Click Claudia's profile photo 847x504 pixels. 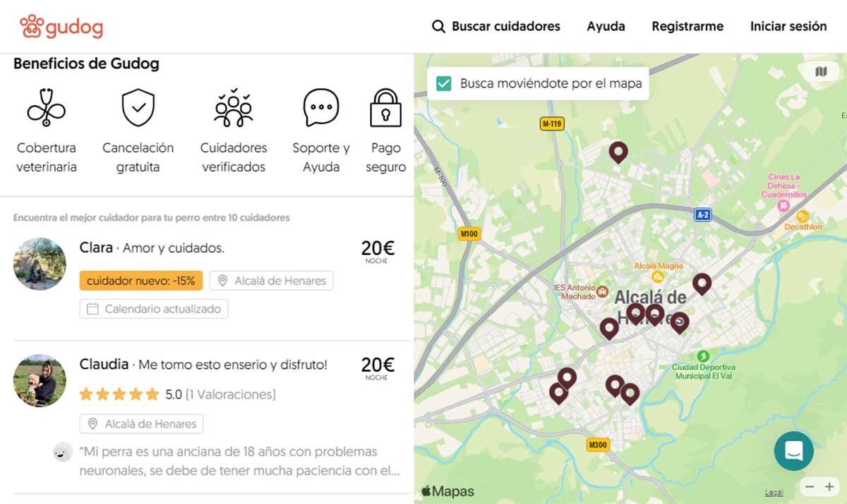point(40,380)
